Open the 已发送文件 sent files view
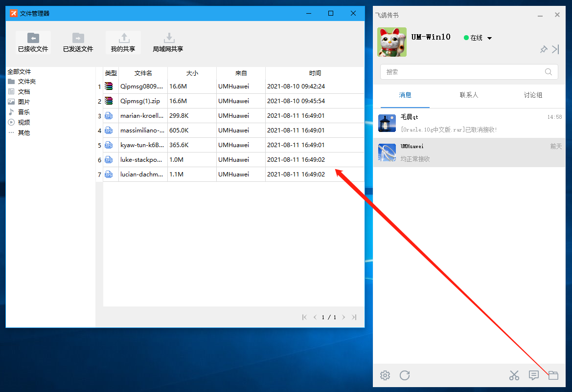572x392 pixels. [78, 43]
